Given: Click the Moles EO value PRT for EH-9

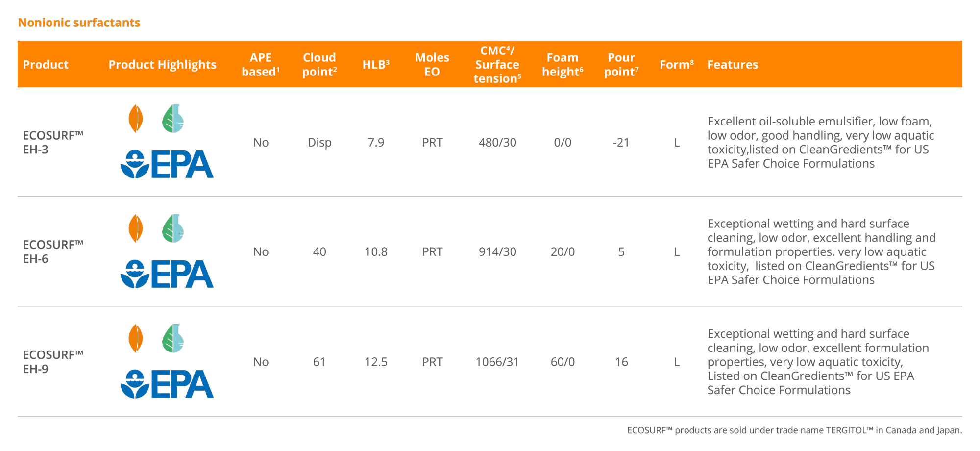Looking at the screenshot, I should point(432,362).
